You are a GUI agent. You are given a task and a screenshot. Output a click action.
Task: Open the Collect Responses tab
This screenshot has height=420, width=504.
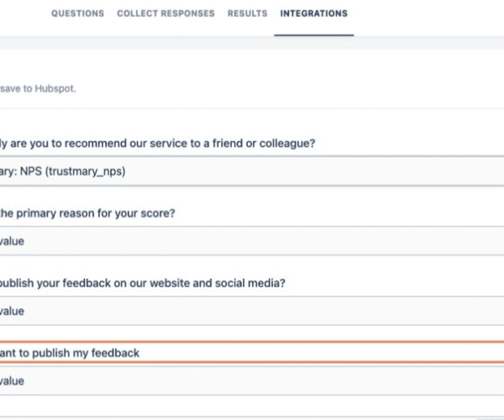tap(165, 13)
